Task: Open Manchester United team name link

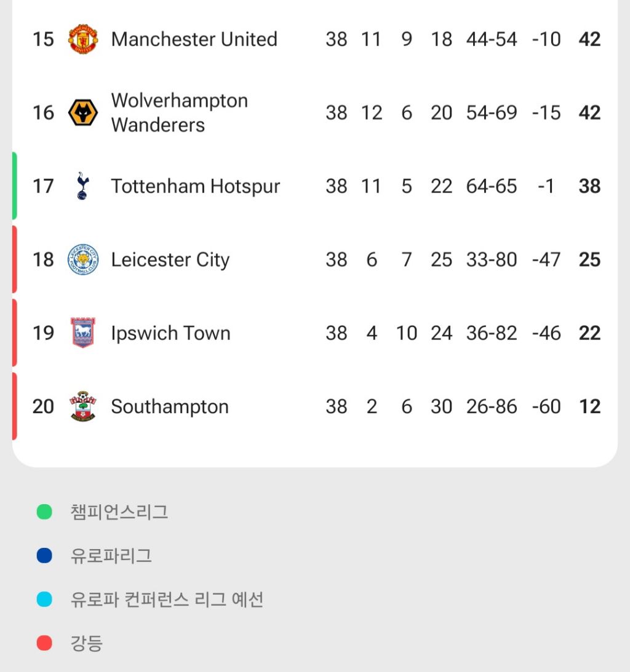Action: (194, 39)
